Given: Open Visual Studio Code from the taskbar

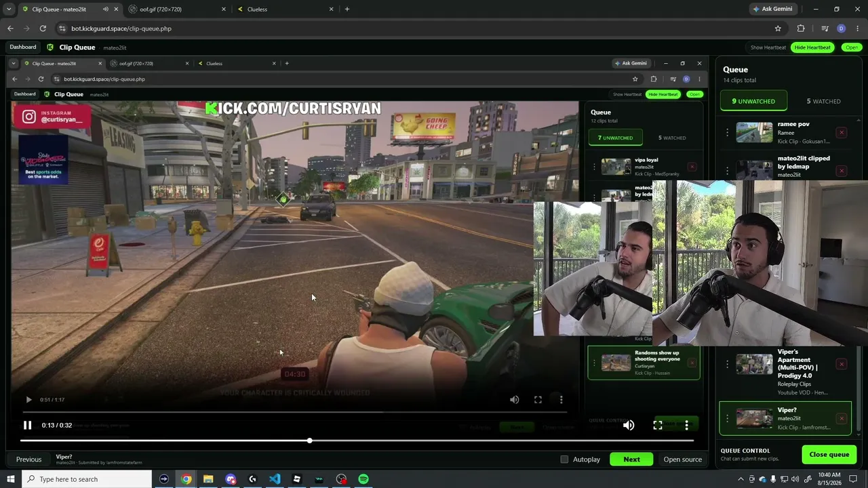Looking at the screenshot, I should (x=275, y=479).
